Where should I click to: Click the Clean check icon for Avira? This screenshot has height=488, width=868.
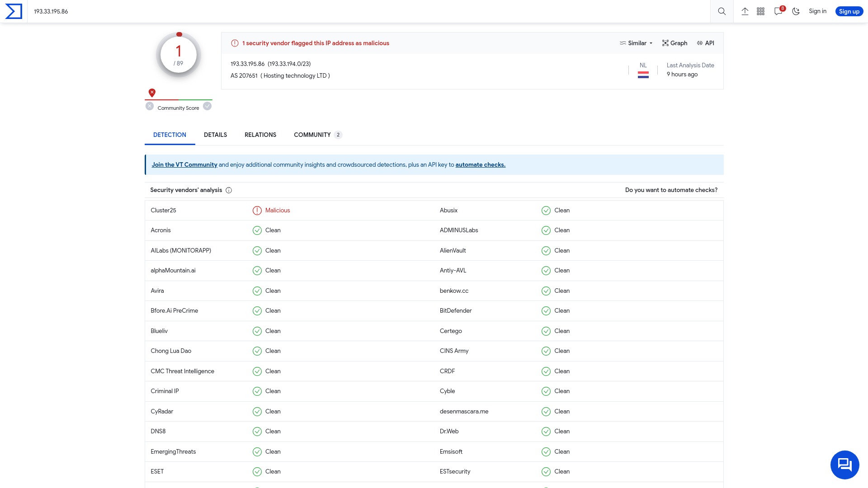257,291
